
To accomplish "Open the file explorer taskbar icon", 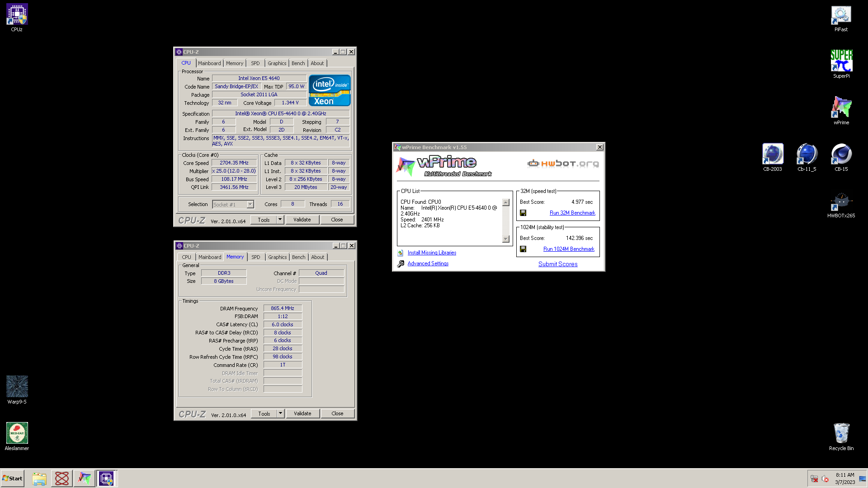I will [x=39, y=479].
